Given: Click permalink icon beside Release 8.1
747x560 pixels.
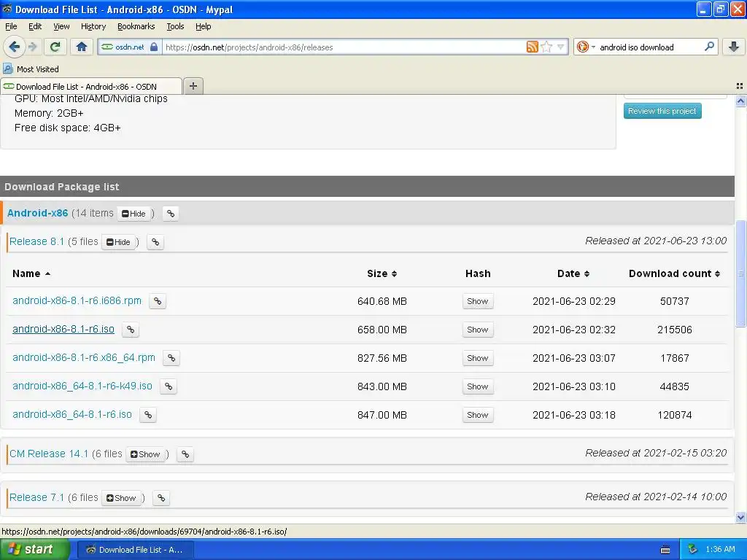Looking at the screenshot, I should tap(155, 242).
